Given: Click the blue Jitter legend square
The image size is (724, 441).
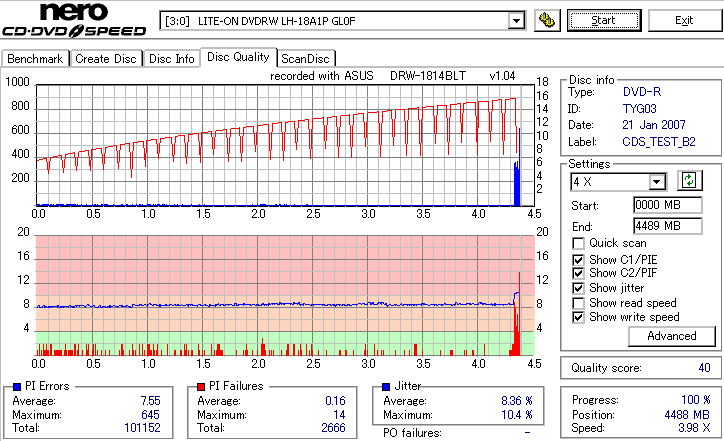Looking at the screenshot, I should [x=386, y=387].
